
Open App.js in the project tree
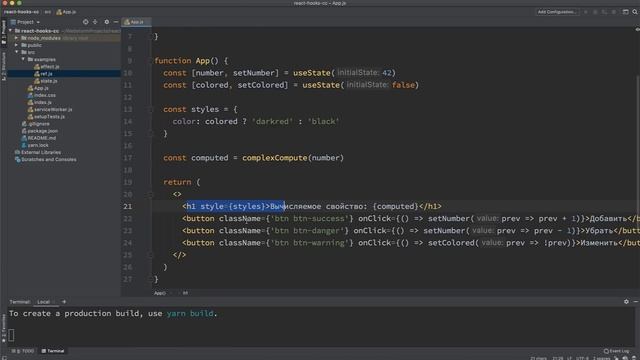click(x=38, y=88)
